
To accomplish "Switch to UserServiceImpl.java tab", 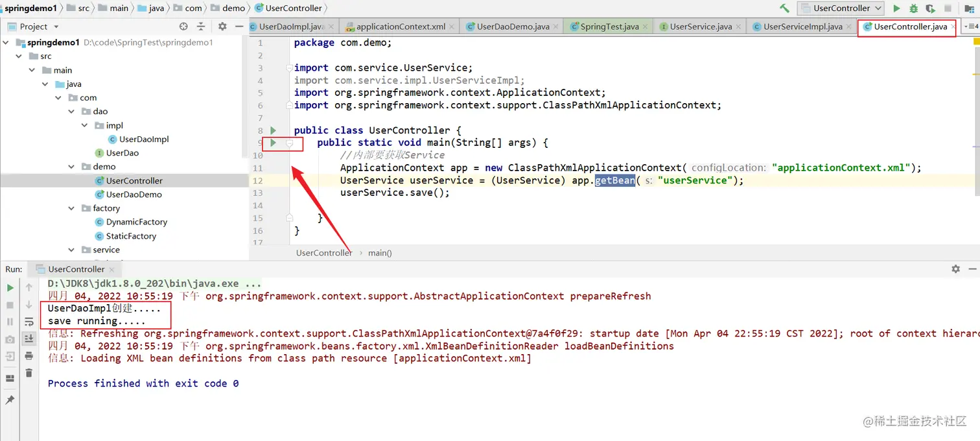I will (802, 27).
